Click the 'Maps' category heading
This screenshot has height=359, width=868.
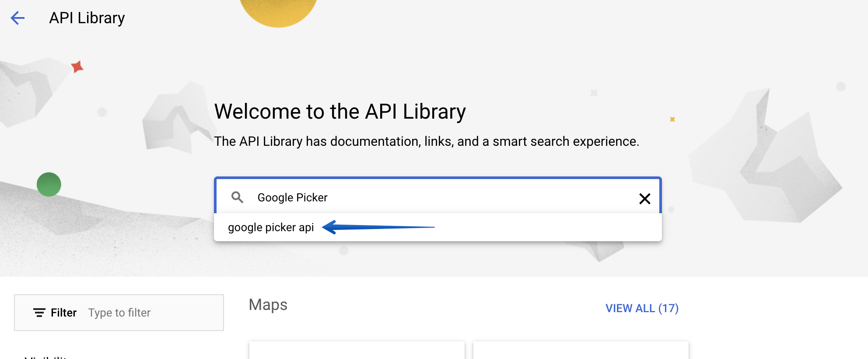[268, 305]
